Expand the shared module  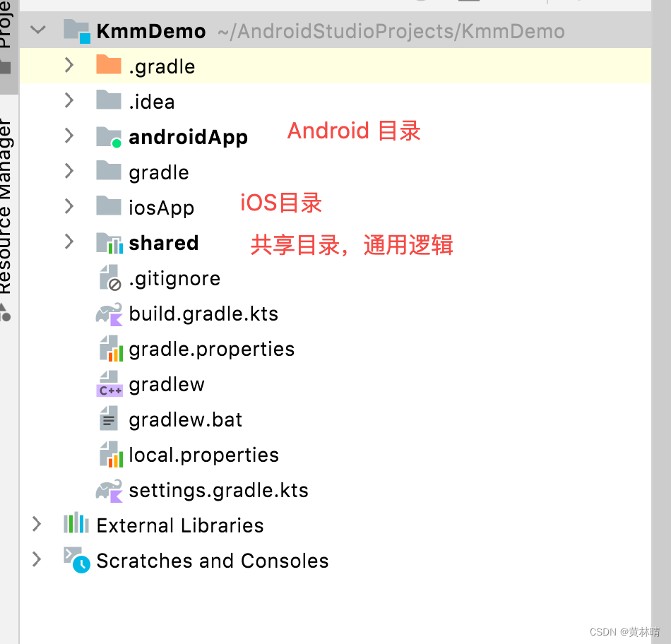(69, 241)
